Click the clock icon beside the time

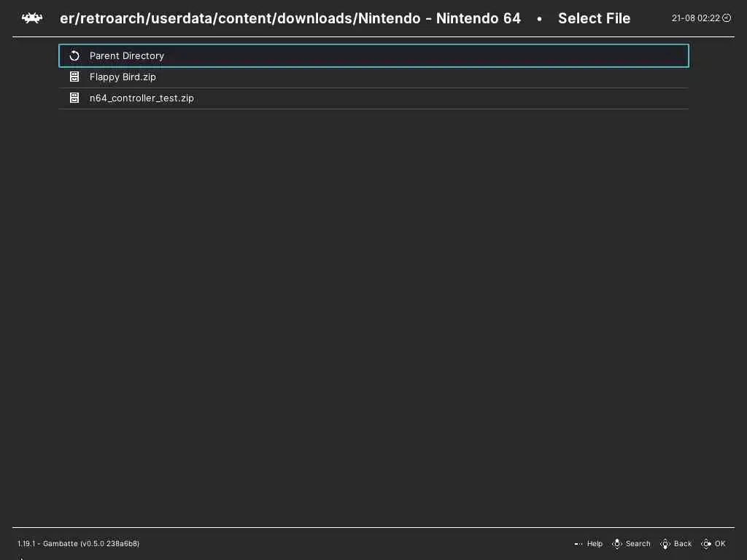click(727, 18)
